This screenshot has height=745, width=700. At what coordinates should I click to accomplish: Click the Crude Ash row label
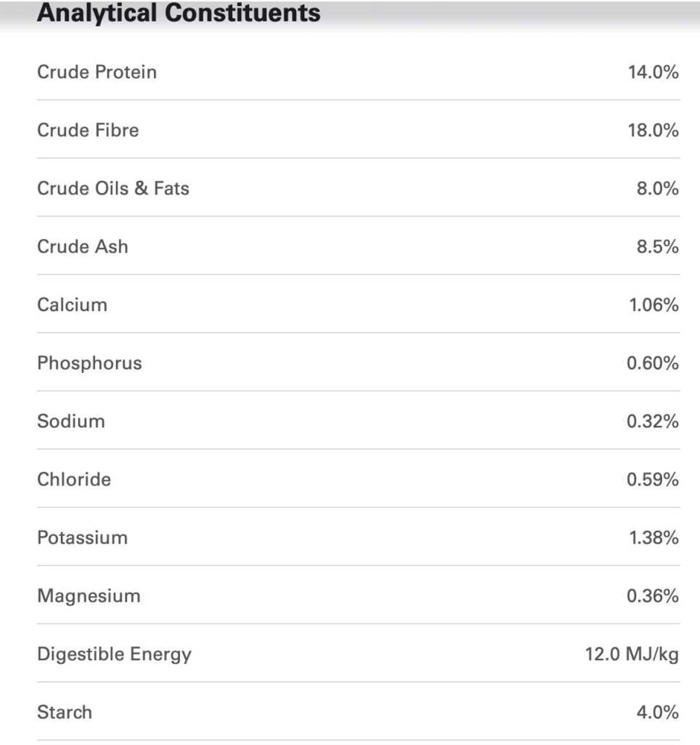coord(83,246)
